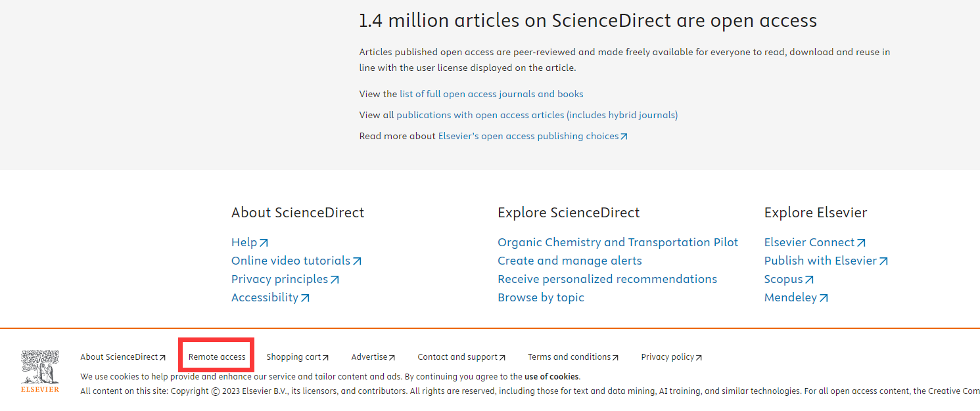View list of full open access journals
Image resolution: width=980 pixels, height=411 pixels.
pos(491,94)
